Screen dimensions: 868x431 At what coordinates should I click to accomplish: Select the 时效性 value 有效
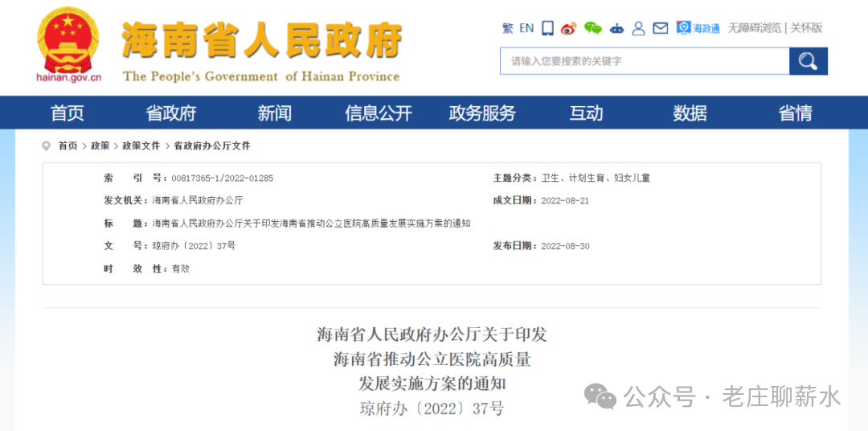pos(181,269)
